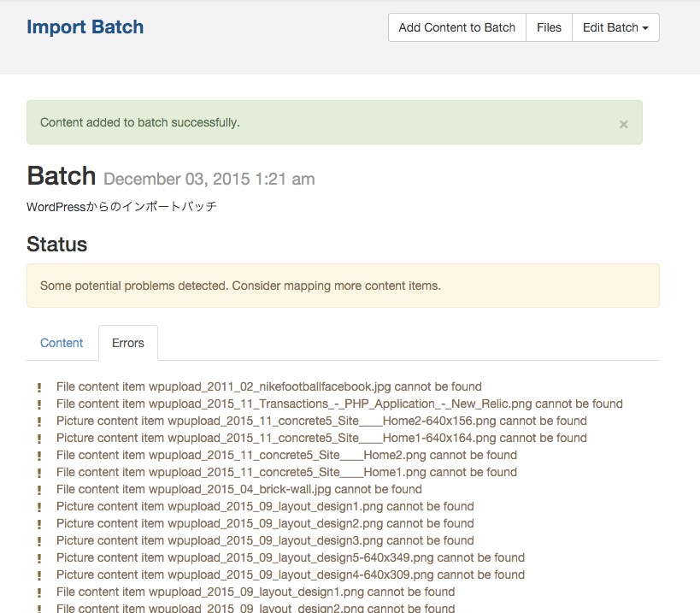Click the batch date December 03, 2015 text
Image resolution: width=700 pixels, height=613 pixels.
point(209,179)
